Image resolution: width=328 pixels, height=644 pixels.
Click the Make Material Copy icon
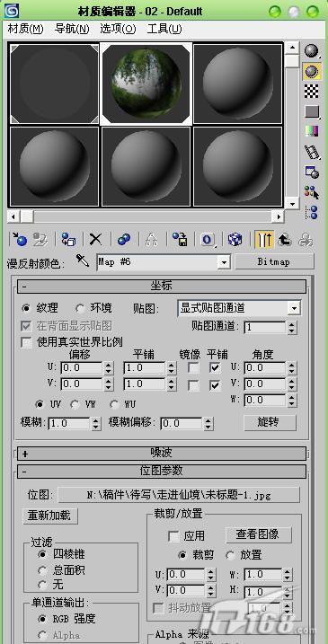[124, 239]
